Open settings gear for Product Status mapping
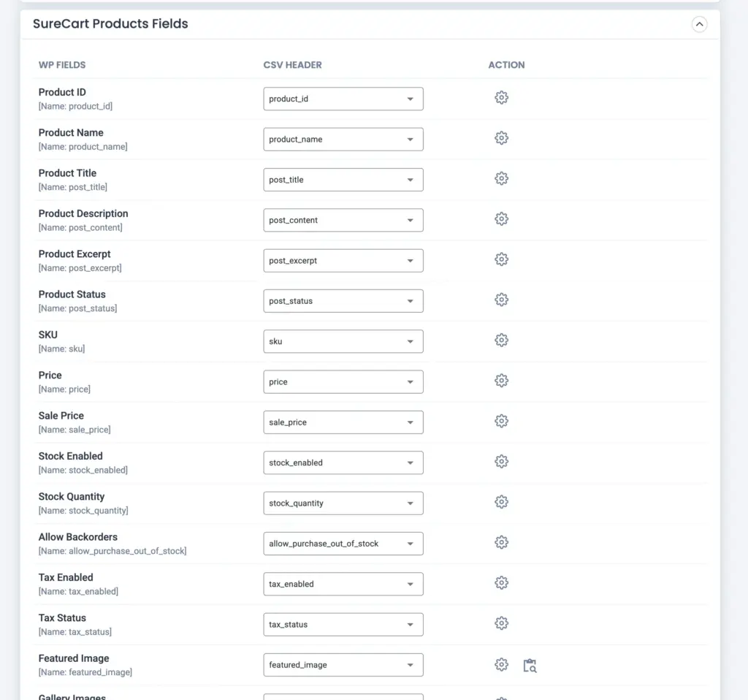Screen dimensions: 748x700 pos(501,300)
